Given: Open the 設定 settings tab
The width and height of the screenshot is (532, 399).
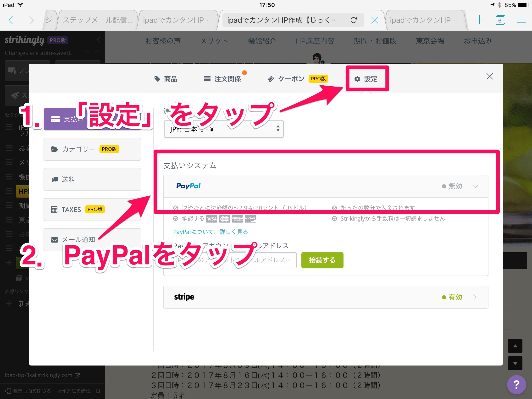Looking at the screenshot, I should [x=366, y=79].
